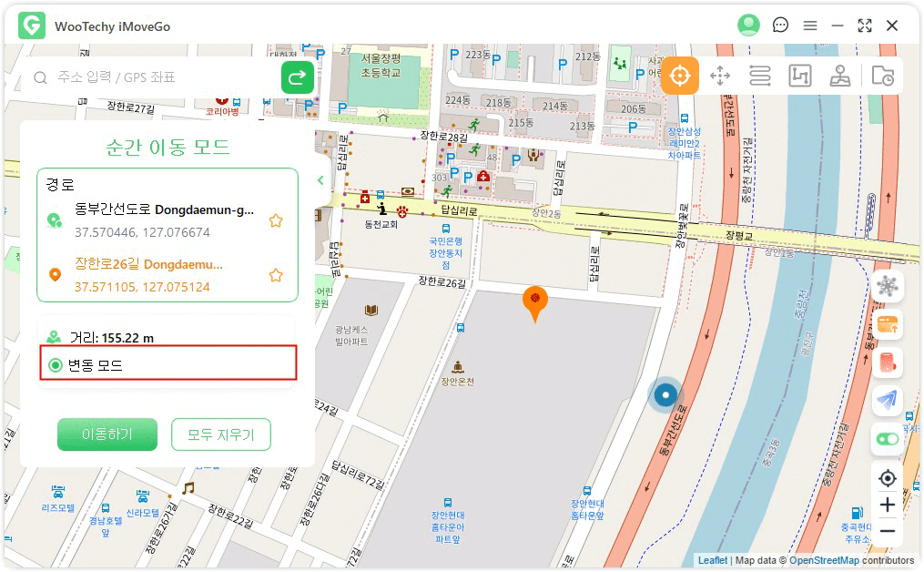This screenshot has height=572, width=924.
Task: Select the Teleport mode crosshair icon
Action: 679,77
